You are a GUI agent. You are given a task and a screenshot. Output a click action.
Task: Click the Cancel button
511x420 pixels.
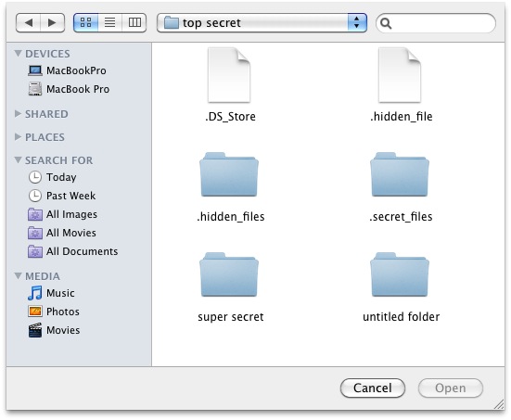click(373, 388)
